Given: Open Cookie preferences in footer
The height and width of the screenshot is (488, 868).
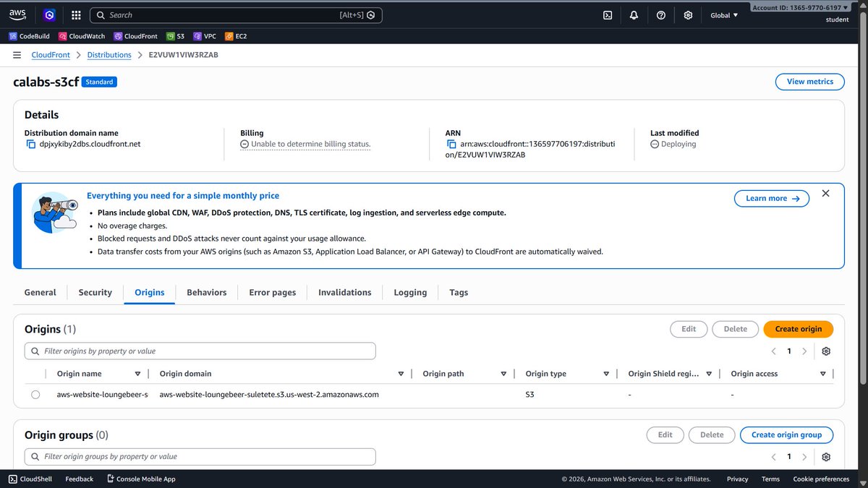Looking at the screenshot, I should [821, 479].
